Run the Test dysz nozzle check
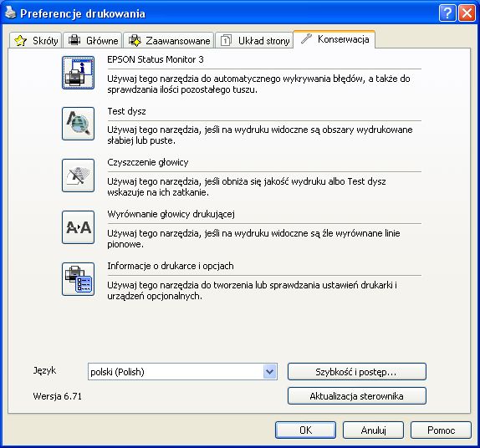This screenshot has height=448, width=480. pos(78,124)
